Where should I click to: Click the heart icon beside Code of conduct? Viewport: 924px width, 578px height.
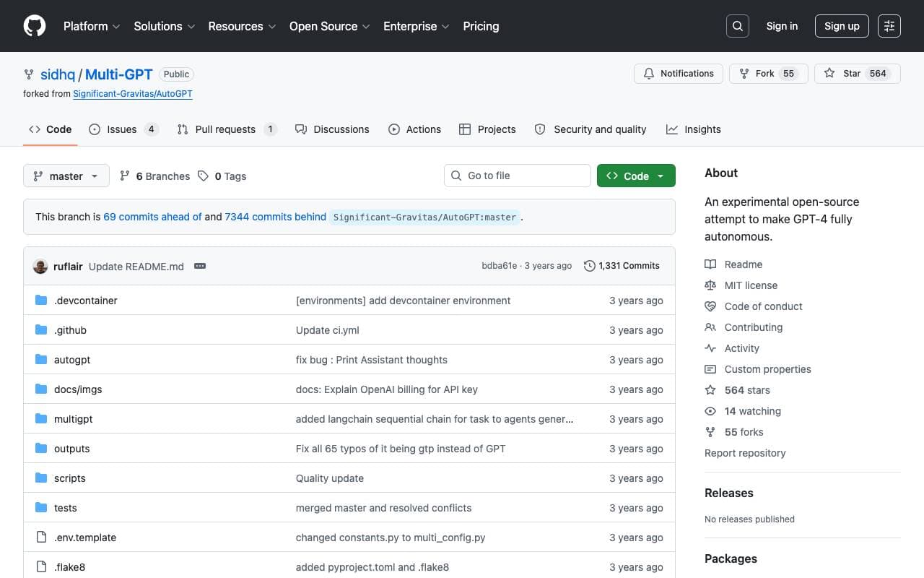(x=710, y=306)
